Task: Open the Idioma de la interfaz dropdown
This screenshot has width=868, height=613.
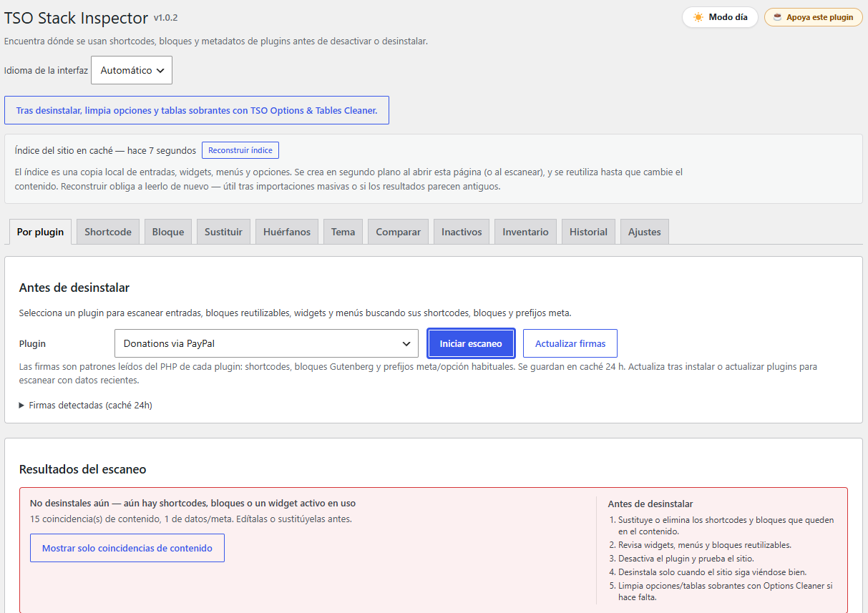Action: click(x=132, y=70)
